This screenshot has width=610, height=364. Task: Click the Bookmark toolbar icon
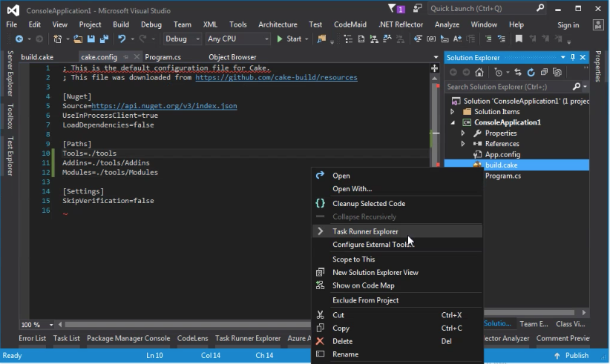coord(519,39)
